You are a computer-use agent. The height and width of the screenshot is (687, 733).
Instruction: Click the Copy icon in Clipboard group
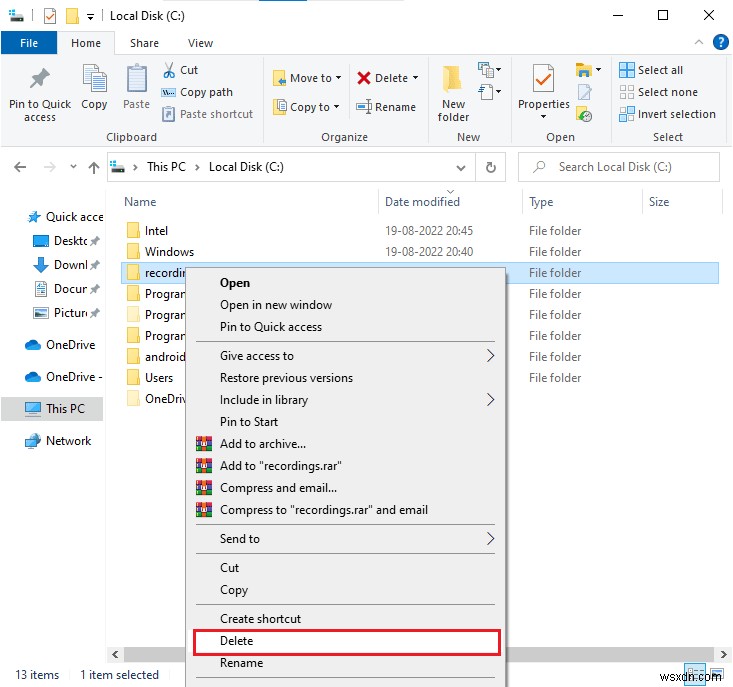[x=94, y=79]
